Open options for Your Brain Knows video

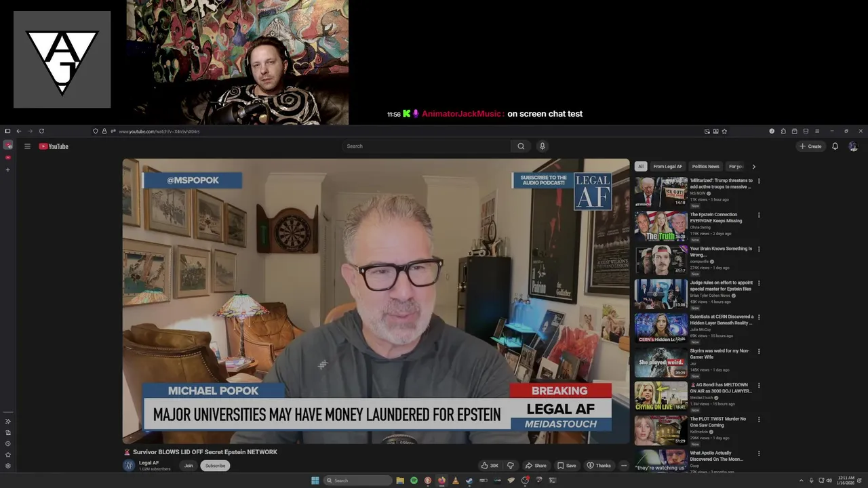click(x=759, y=249)
